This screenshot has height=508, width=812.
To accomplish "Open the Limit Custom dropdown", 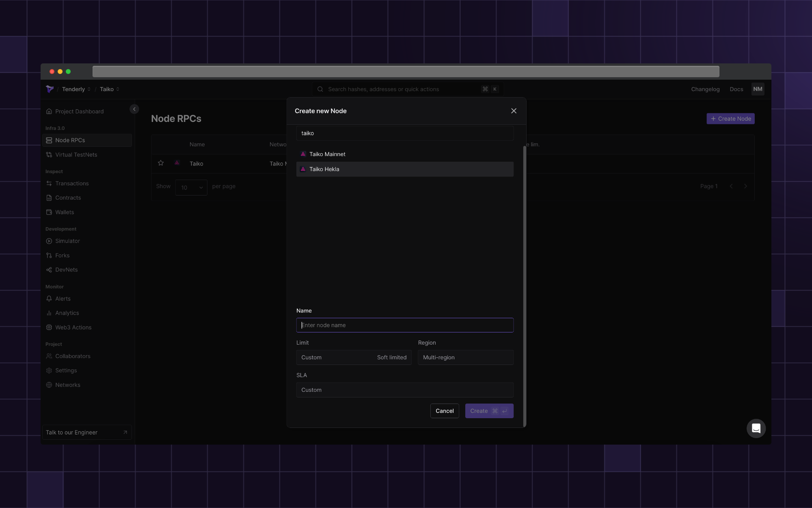I will [x=354, y=357].
